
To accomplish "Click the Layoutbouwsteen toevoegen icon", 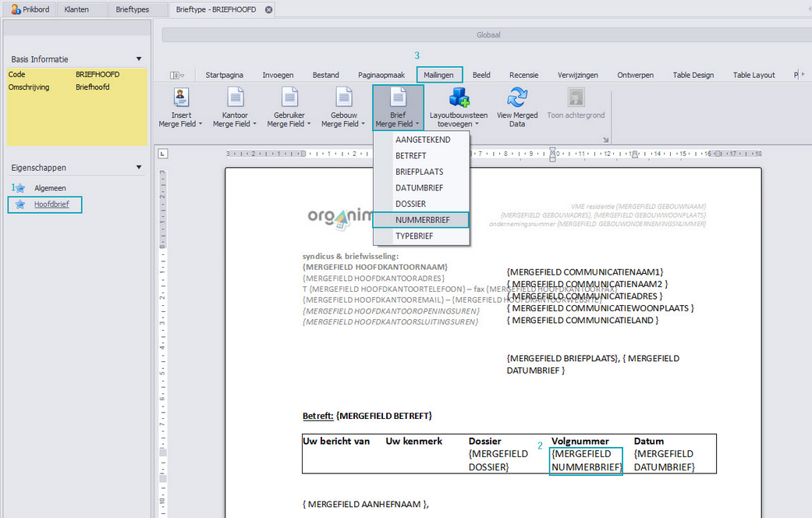I will click(459, 97).
